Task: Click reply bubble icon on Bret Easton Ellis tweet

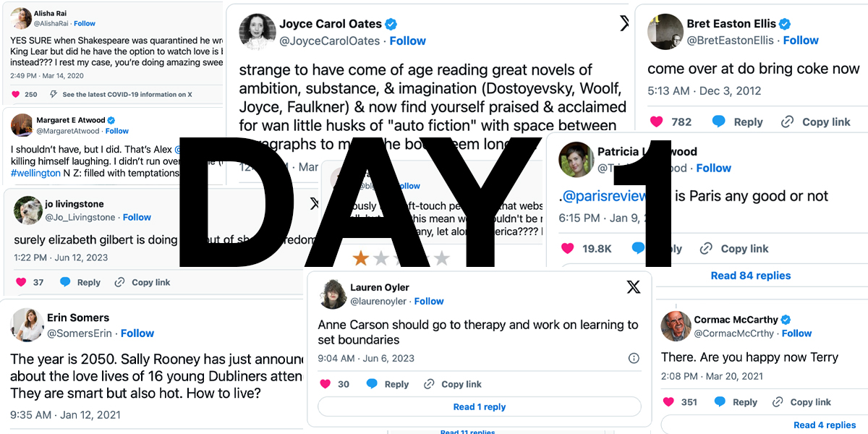Action: (x=718, y=122)
